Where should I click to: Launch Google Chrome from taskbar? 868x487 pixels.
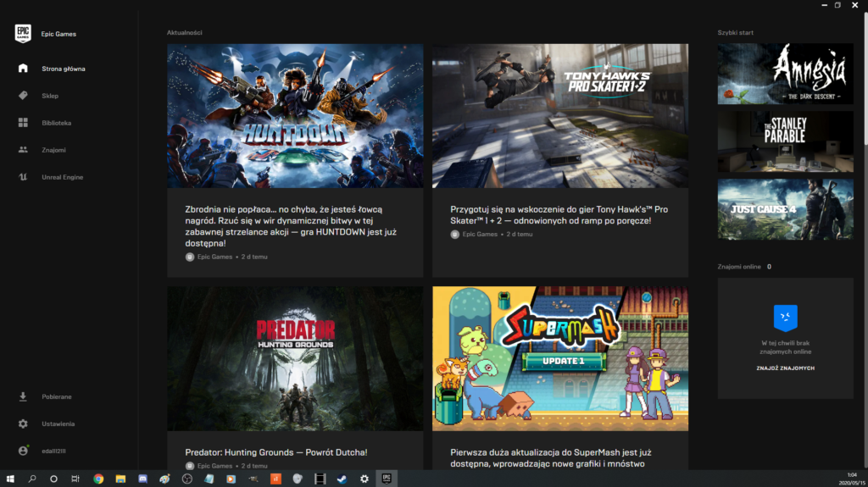pyautogui.click(x=98, y=479)
